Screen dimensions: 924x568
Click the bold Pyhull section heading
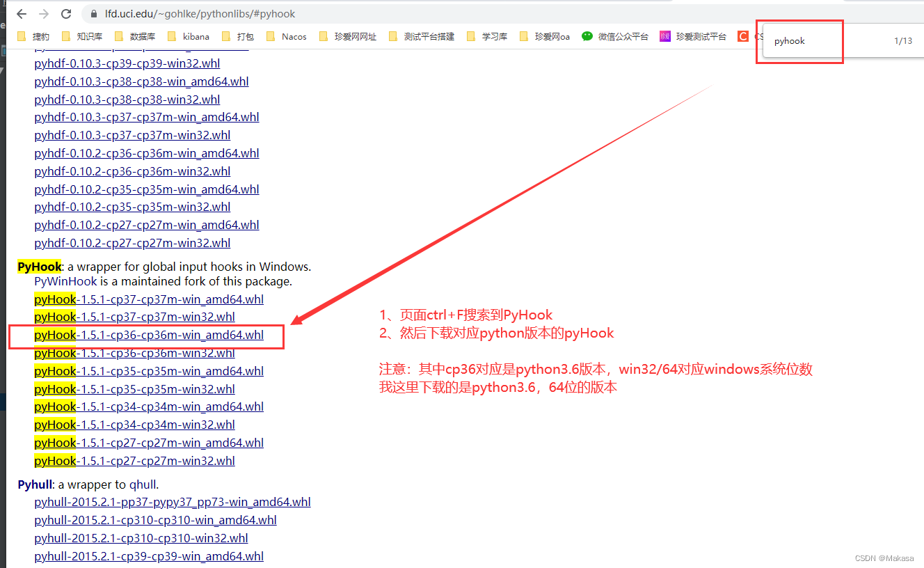tap(35, 484)
